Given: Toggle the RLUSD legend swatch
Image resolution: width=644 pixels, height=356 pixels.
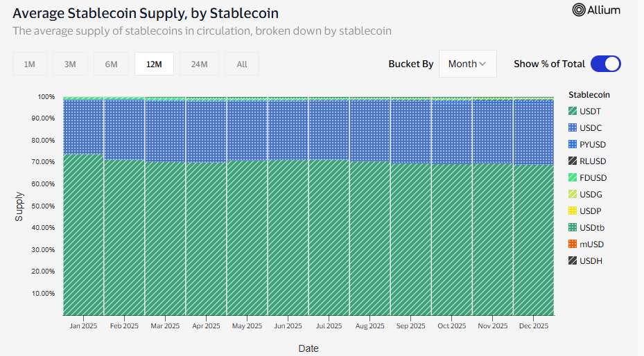Looking at the screenshot, I should pos(573,161).
